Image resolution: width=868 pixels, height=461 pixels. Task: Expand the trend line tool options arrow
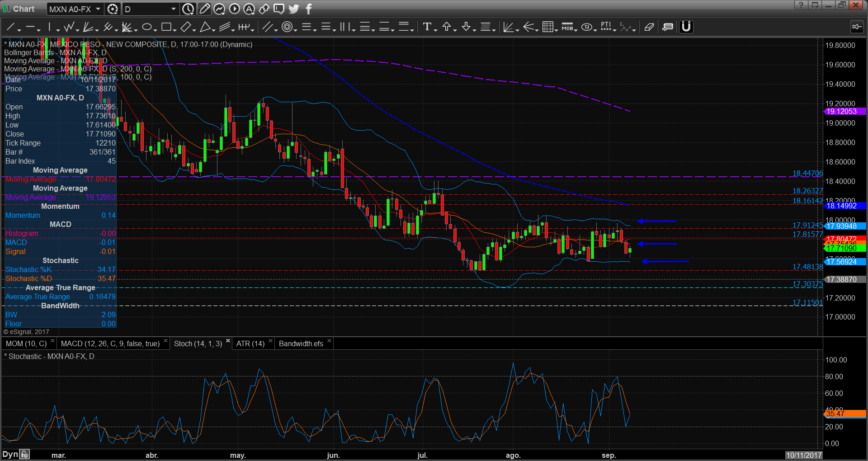[19, 30]
